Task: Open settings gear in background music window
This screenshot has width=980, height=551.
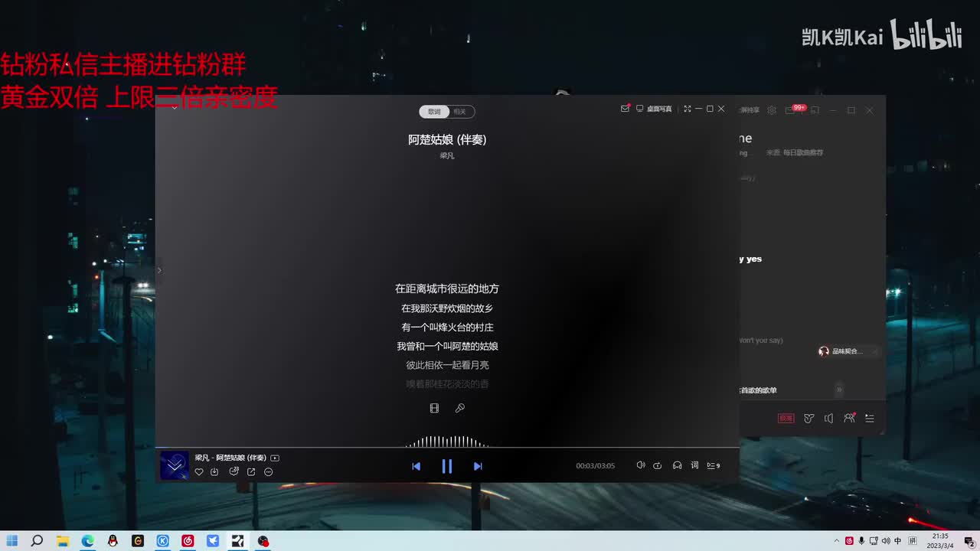Action: pyautogui.click(x=772, y=110)
